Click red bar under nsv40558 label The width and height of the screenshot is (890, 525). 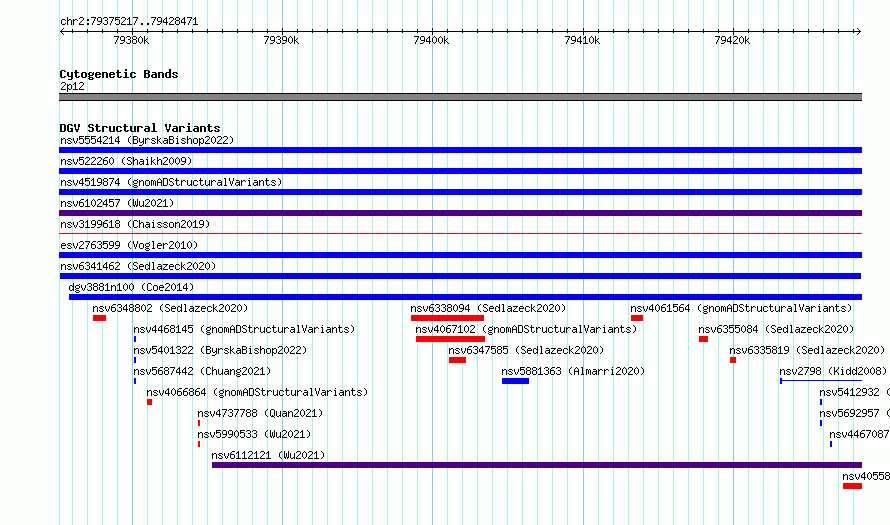(x=853, y=486)
